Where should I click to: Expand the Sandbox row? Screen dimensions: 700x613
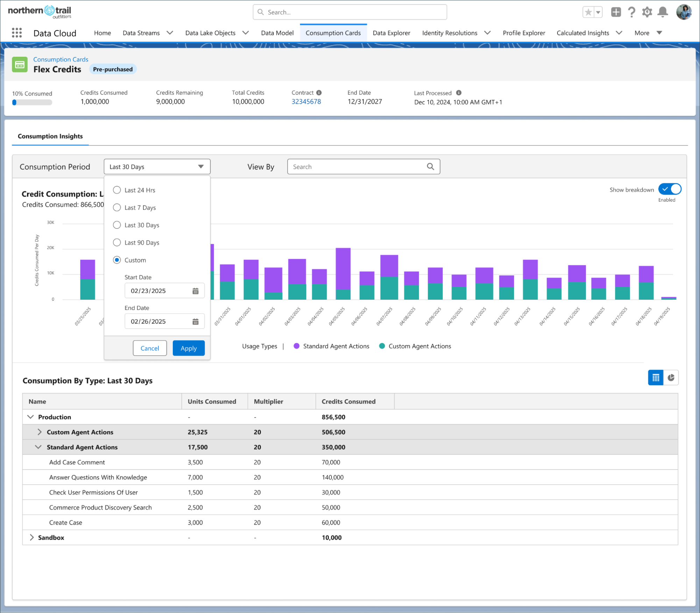[32, 537]
